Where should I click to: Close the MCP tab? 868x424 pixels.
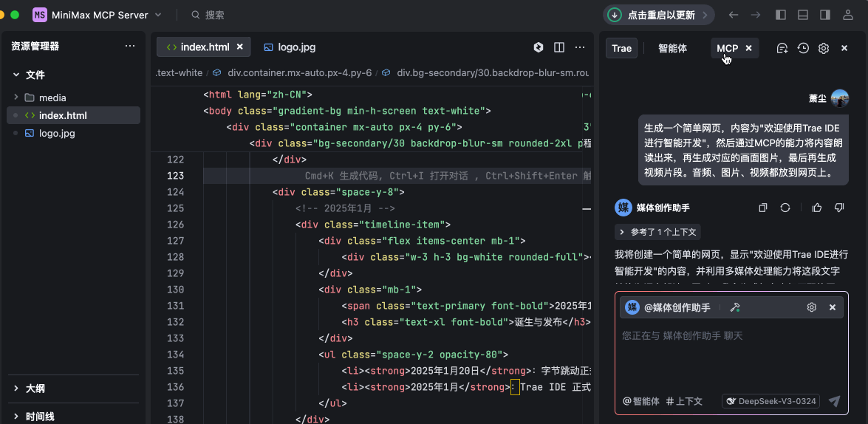(749, 48)
